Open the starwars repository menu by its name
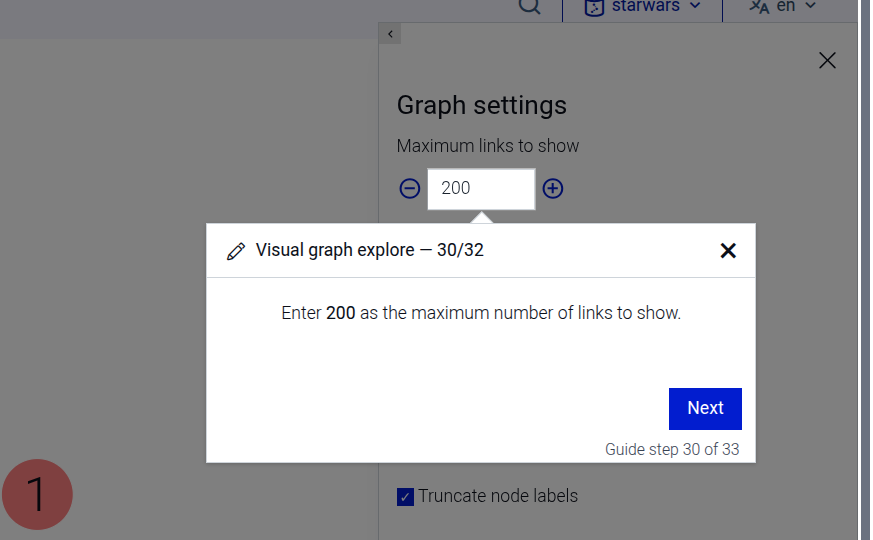 point(647,6)
